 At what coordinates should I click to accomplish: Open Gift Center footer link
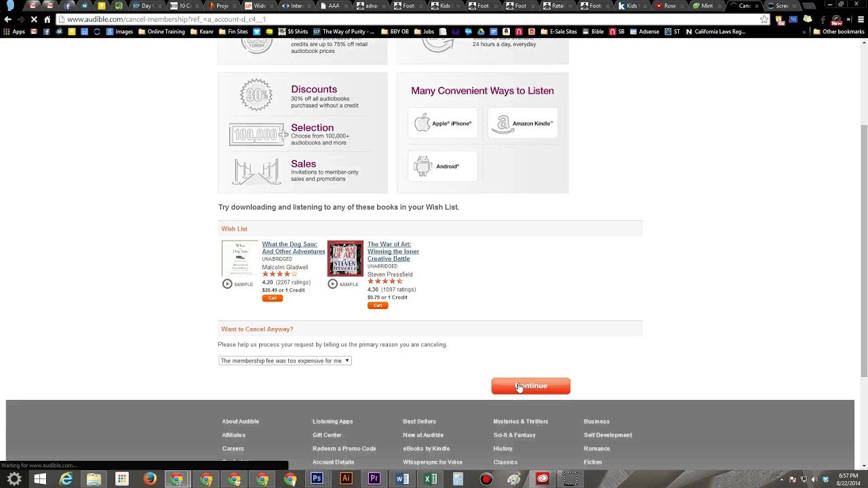327,435
